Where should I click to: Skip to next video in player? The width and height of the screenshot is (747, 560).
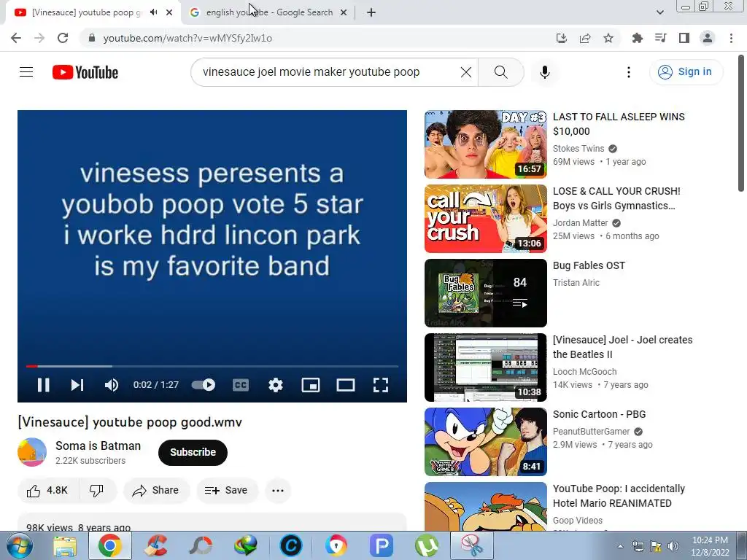pos(77,385)
